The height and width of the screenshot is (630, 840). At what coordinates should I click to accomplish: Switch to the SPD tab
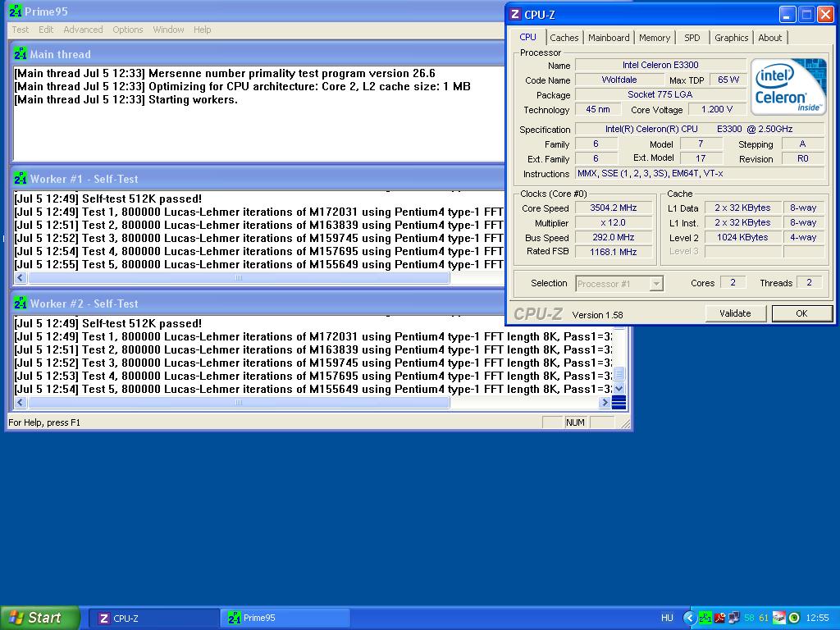(692, 38)
